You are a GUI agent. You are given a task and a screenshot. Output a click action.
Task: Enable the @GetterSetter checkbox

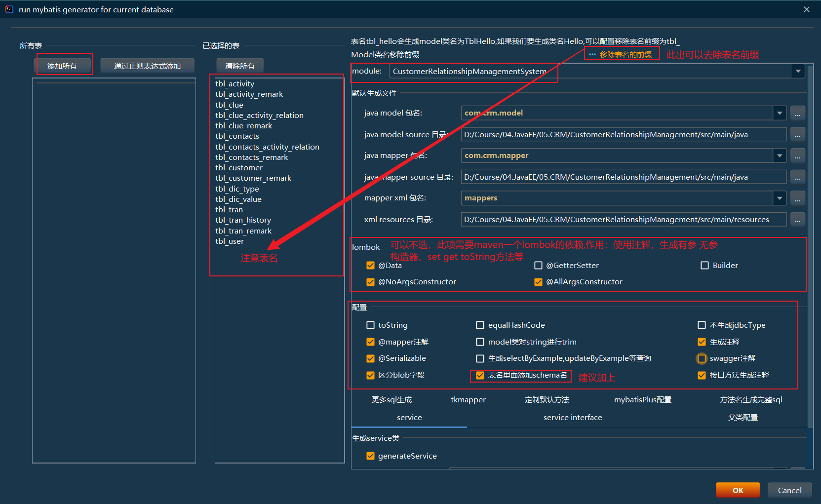538,266
